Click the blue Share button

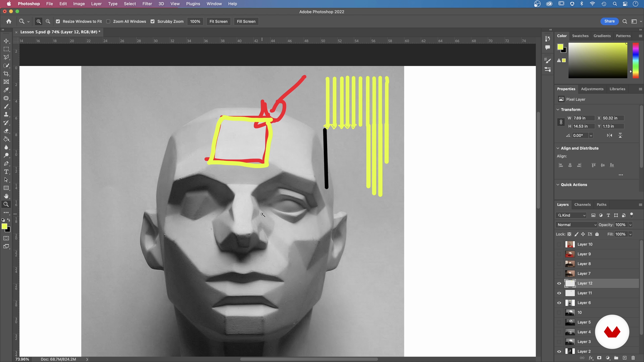609,21
